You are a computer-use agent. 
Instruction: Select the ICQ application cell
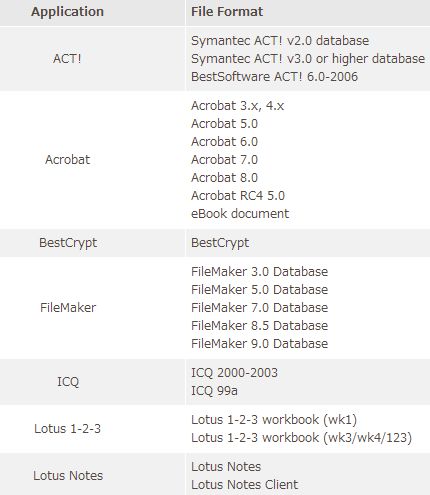pyautogui.click(x=68, y=382)
